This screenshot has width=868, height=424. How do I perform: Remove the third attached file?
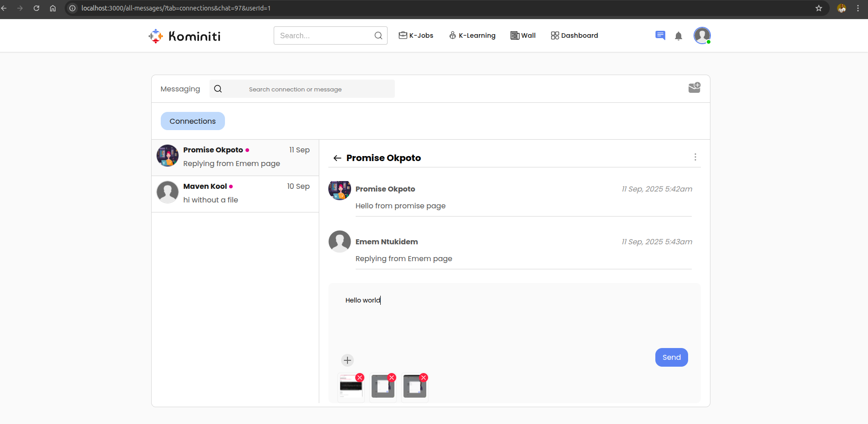pyautogui.click(x=424, y=378)
